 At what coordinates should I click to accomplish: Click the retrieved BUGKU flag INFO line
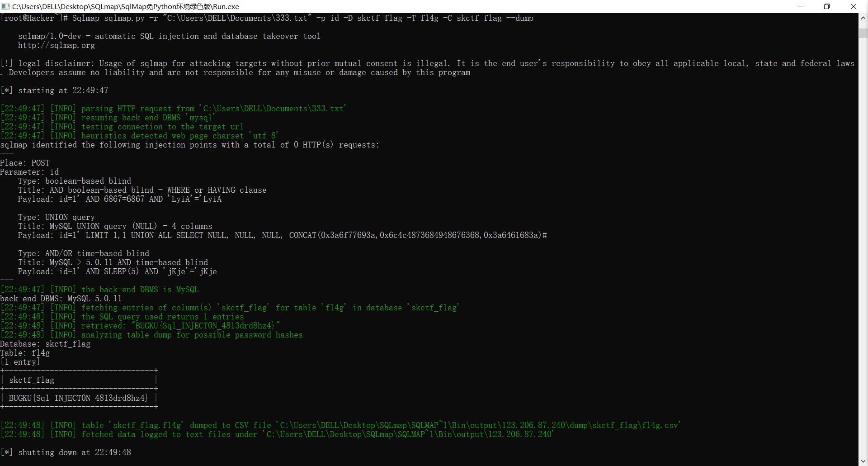140,326
